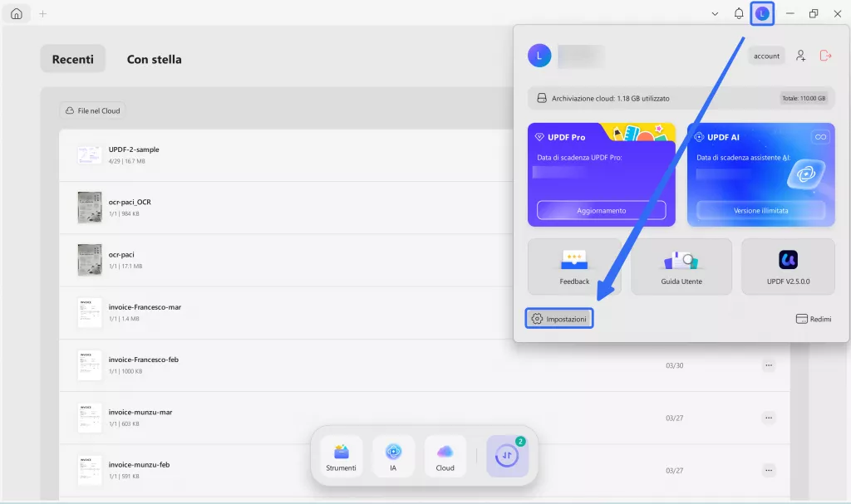The height and width of the screenshot is (504, 851).
Task: Open IA assistant in the dock
Action: 393,457
